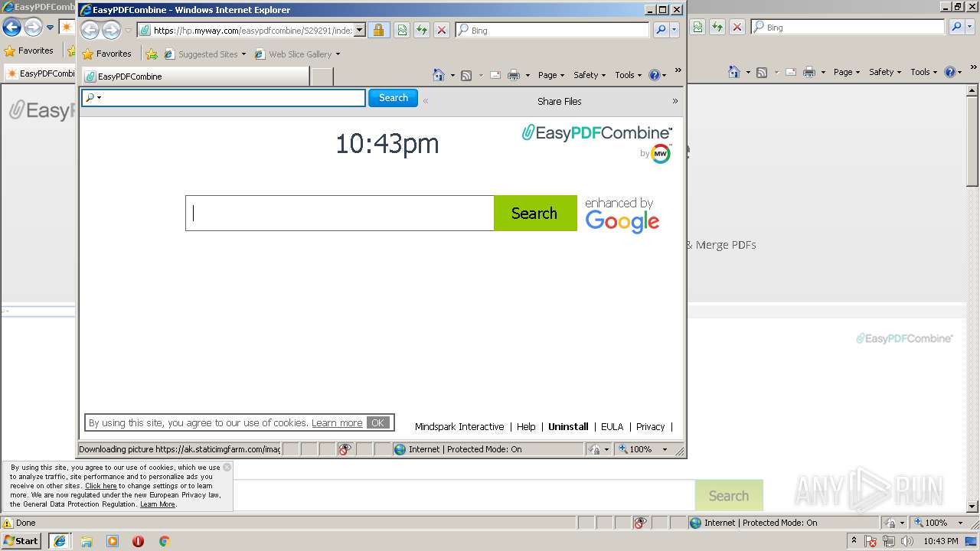
Task: Click the Print icon in front window
Action: [x=514, y=75]
